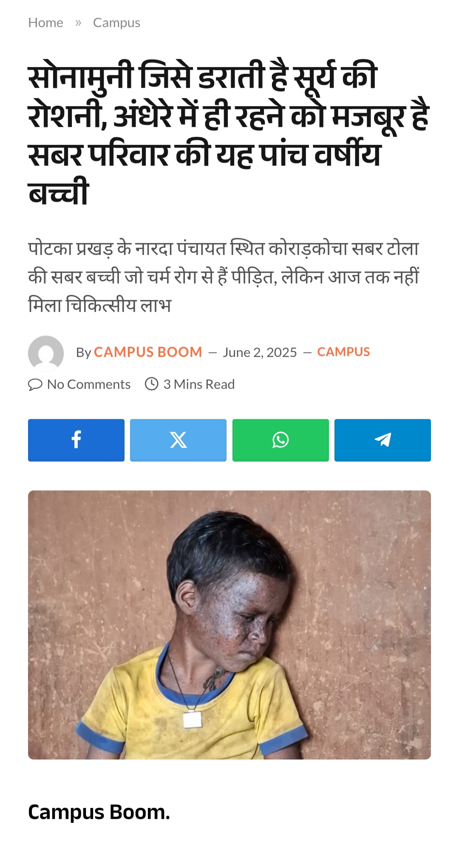Open the CAMPUS category link
This screenshot has width=459, height=868.
pos(343,352)
